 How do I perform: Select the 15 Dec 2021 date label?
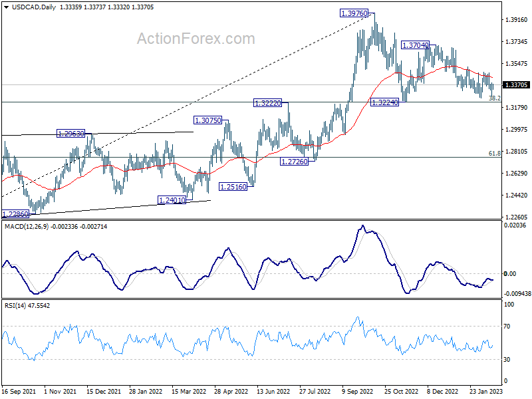pyautogui.click(x=104, y=391)
